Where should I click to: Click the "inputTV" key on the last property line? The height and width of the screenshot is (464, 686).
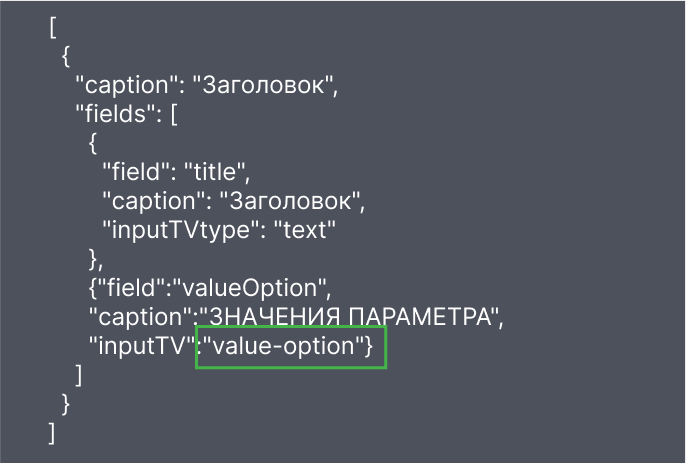(139, 347)
